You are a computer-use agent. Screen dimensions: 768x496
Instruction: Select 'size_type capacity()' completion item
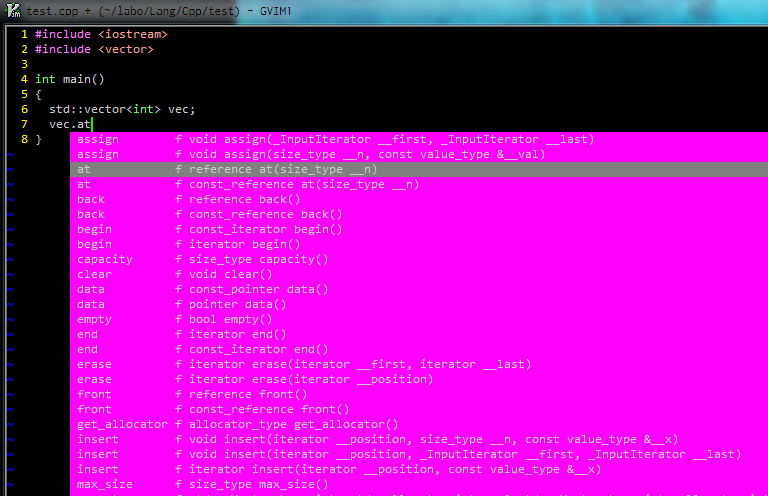(x=419, y=259)
